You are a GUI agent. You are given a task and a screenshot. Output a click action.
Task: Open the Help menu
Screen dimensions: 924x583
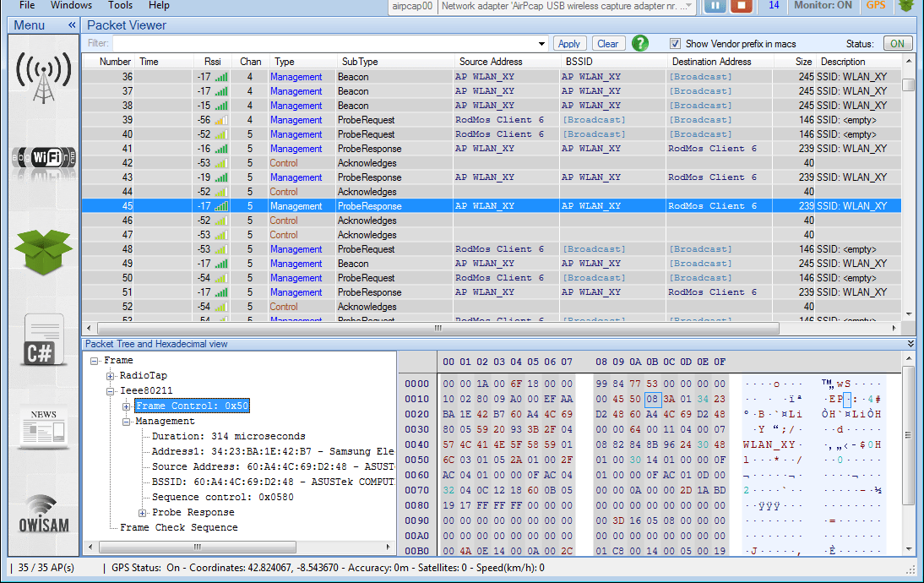[159, 5]
